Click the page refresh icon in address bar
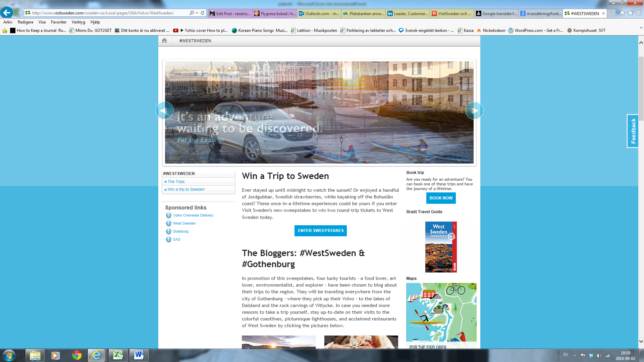 tap(203, 13)
